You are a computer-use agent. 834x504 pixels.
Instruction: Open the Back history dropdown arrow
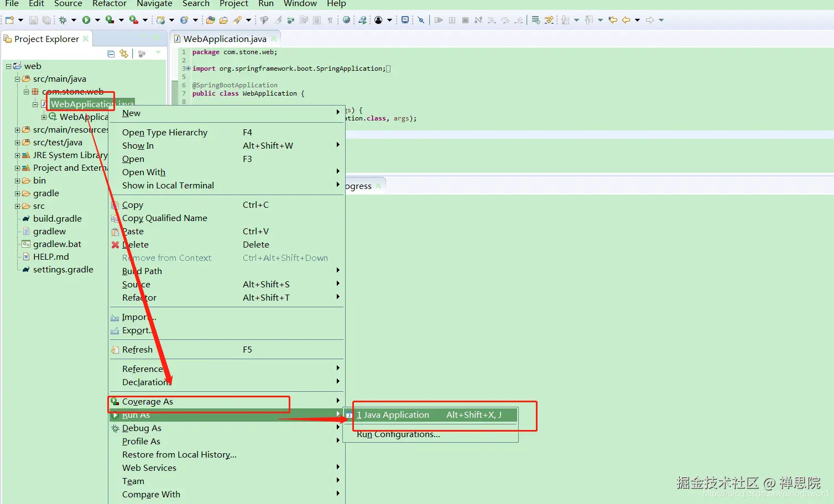(x=637, y=20)
